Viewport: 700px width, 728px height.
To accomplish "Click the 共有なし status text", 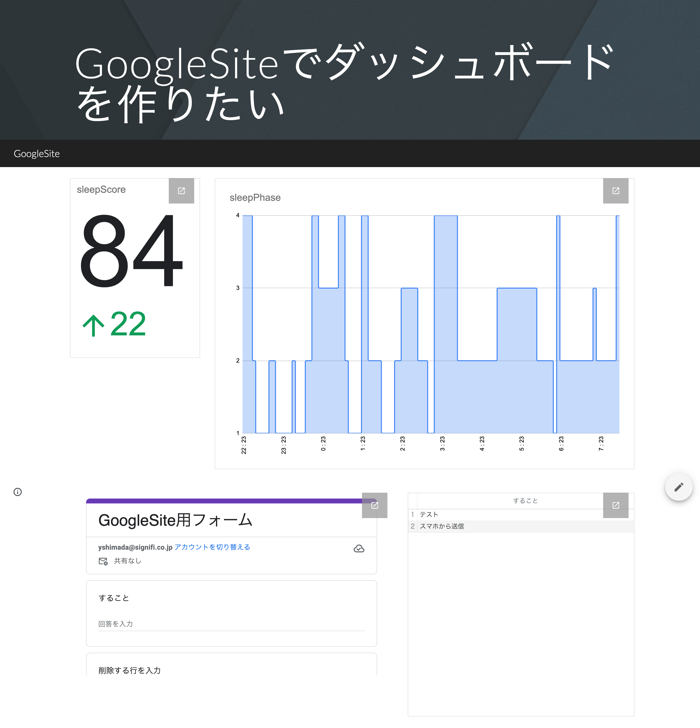I will 127,561.
